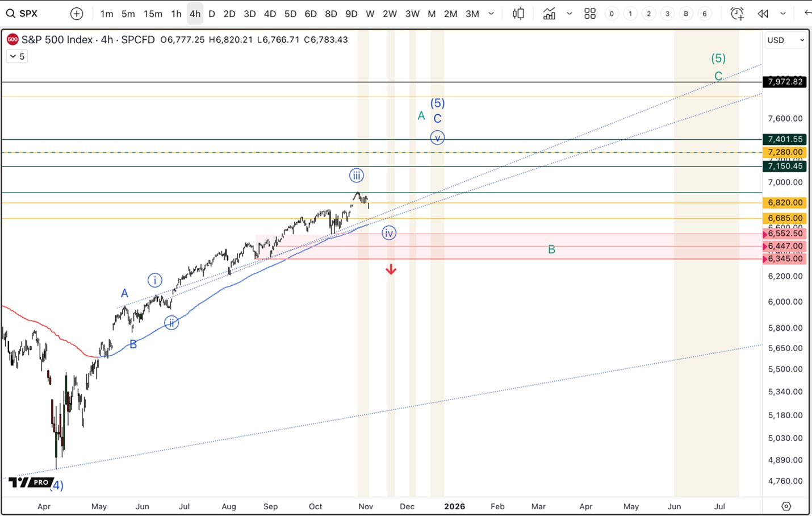Open the USD currency dropdown
The image size is (812, 516).
click(x=786, y=40)
